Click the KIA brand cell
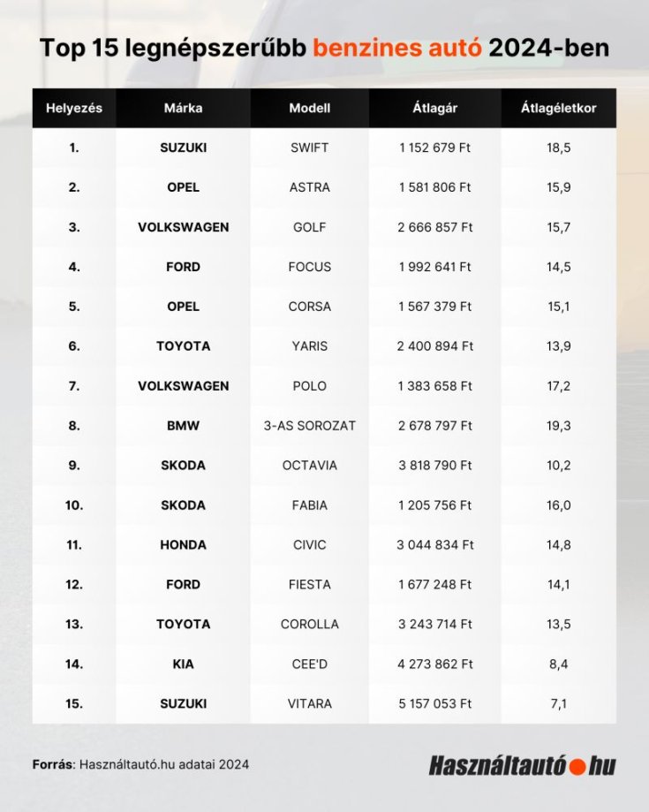This screenshot has width=649, height=812. [x=183, y=664]
